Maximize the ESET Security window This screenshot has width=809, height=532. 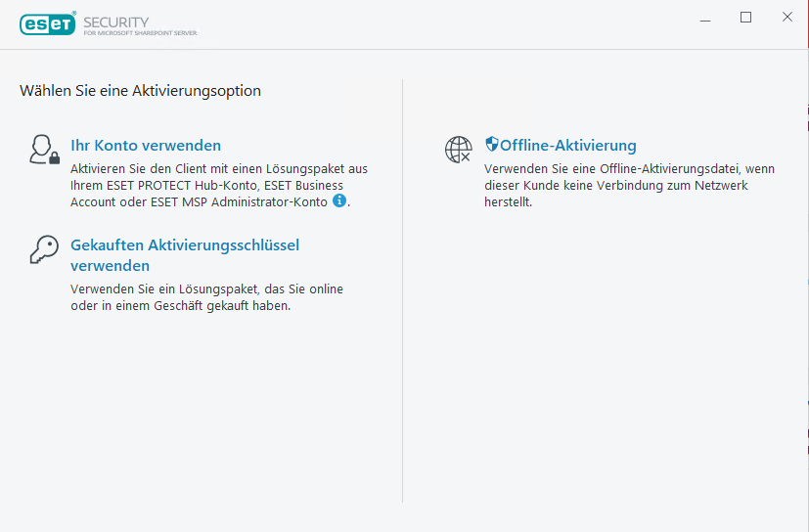click(x=745, y=18)
